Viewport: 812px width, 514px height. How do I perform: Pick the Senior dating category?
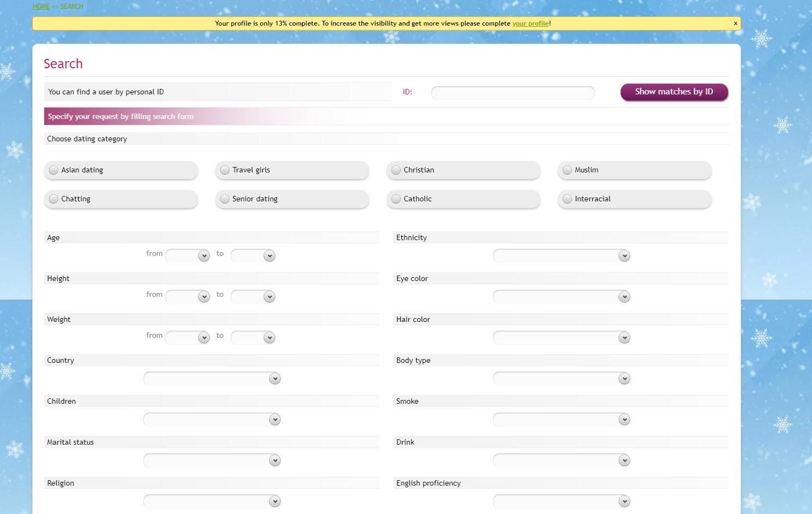[292, 199]
